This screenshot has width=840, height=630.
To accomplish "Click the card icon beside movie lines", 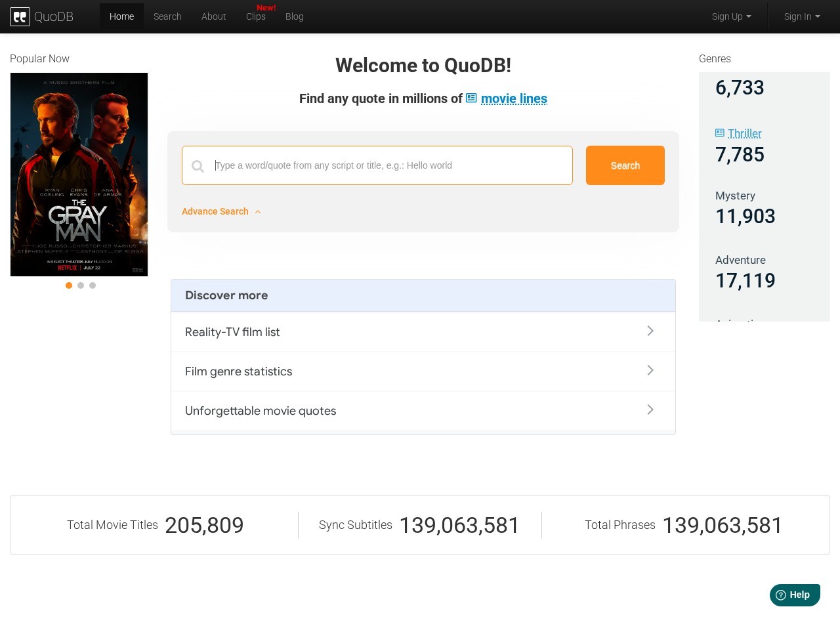I will coord(471,98).
